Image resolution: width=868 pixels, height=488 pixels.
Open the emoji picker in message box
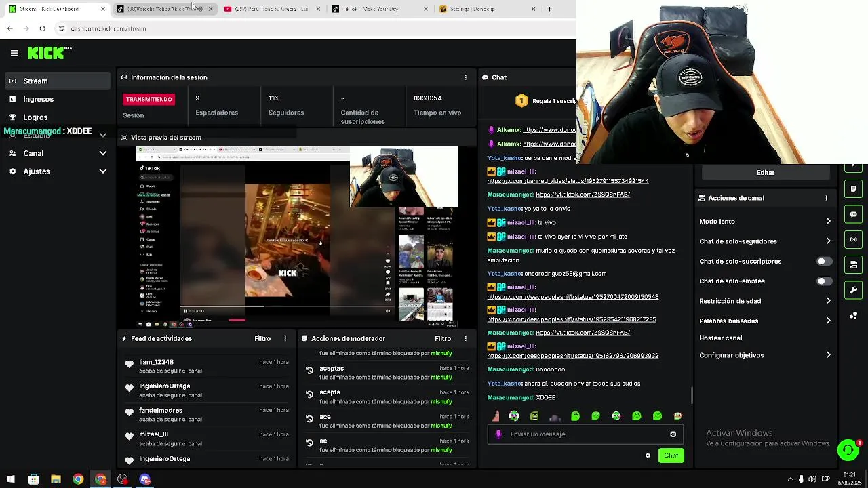[673, 434]
